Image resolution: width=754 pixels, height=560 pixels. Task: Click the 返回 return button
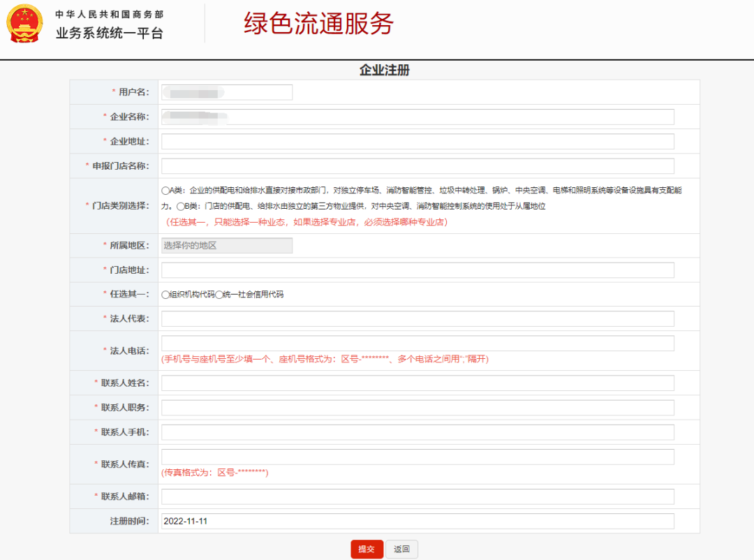(x=401, y=549)
